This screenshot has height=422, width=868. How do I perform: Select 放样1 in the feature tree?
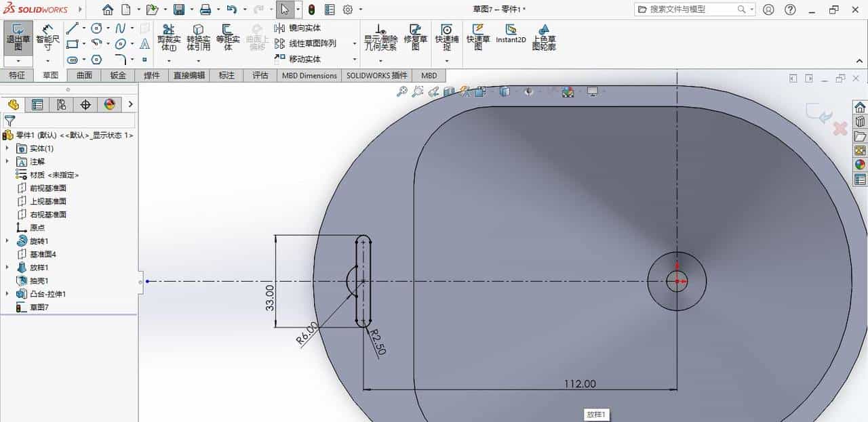tap(37, 267)
